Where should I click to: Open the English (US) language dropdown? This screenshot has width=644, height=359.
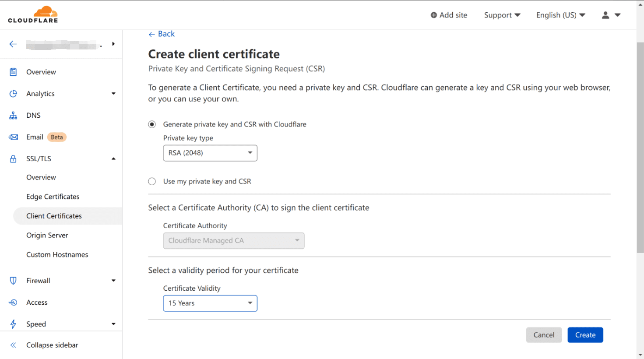(x=560, y=15)
